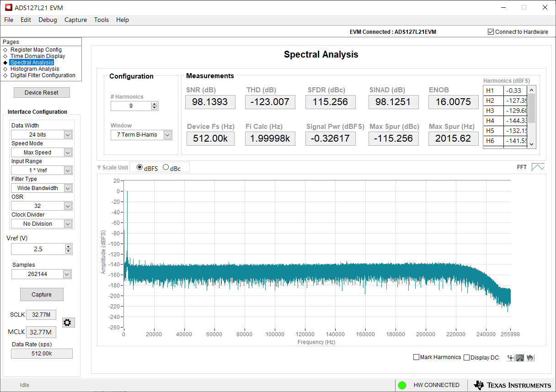Open the Samples count dropdown
The image size is (556, 392).
(67, 274)
